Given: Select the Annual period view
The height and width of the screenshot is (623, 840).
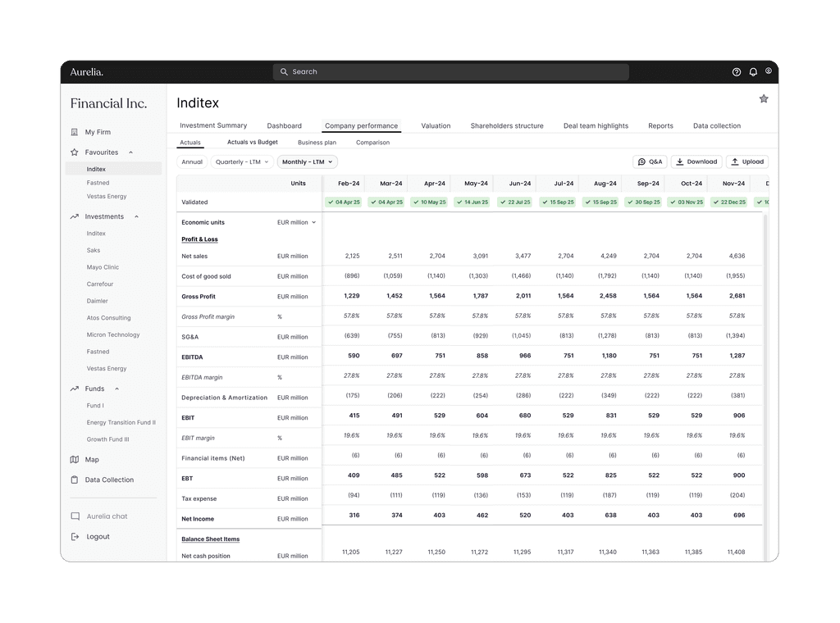Looking at the screenshot, I should point(192,162).
